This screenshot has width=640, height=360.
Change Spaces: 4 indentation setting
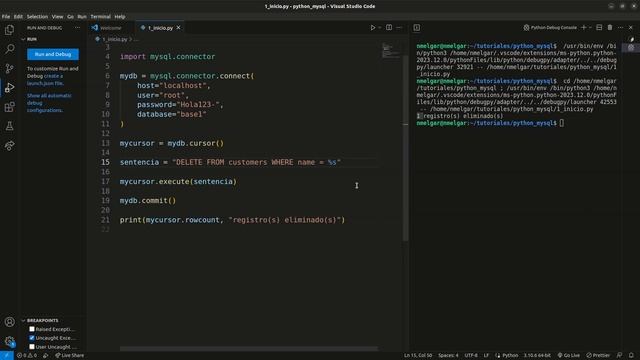tap(448, 356)
